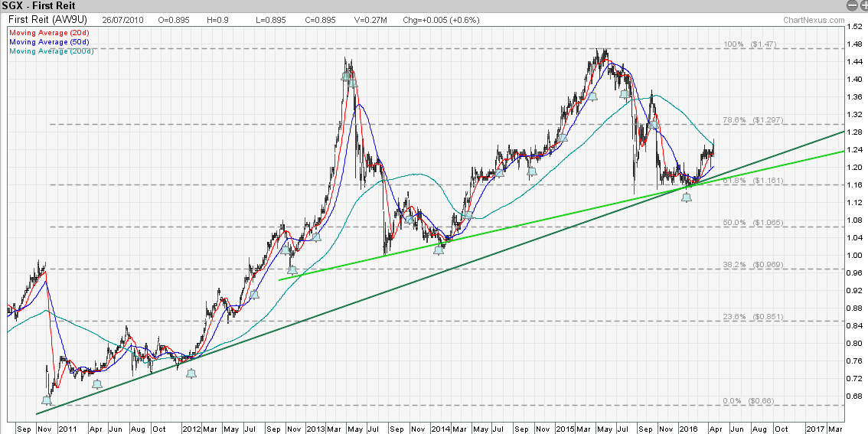
Task: Click the 50.0% ($1.065) Fibonacci label
Action: coord(752,223)
